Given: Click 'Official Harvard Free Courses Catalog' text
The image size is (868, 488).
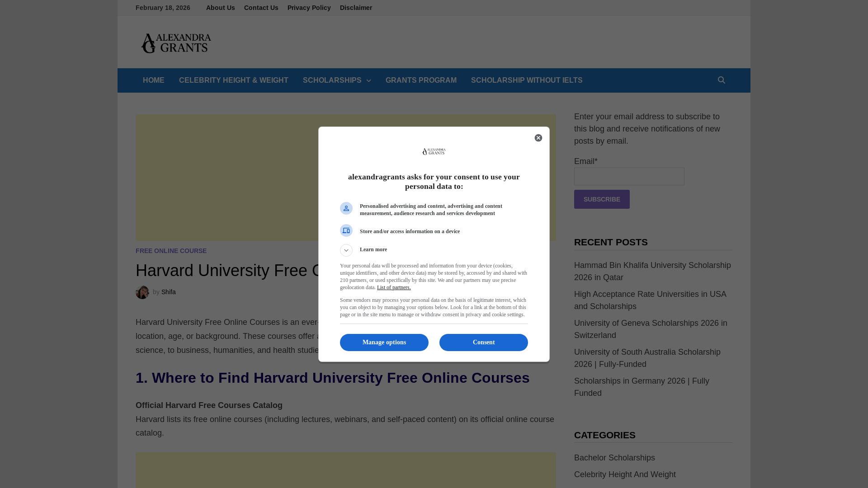Looking at the screenshot, I should click(x=209, y=405).
